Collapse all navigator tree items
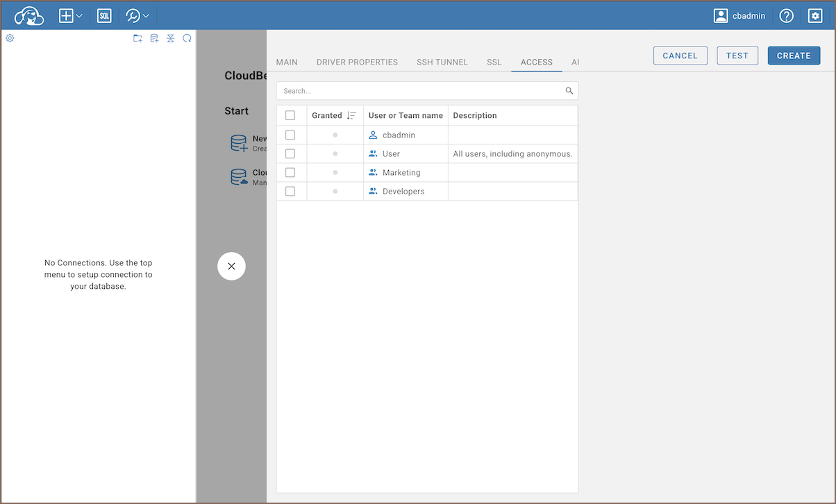 [171, 38]
